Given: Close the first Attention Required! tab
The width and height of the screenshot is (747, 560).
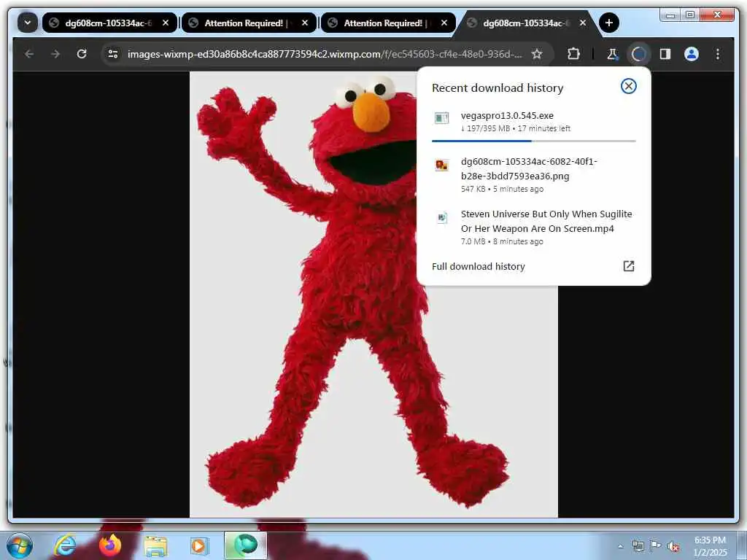Looking at the screenshot, I should point(305,23).
